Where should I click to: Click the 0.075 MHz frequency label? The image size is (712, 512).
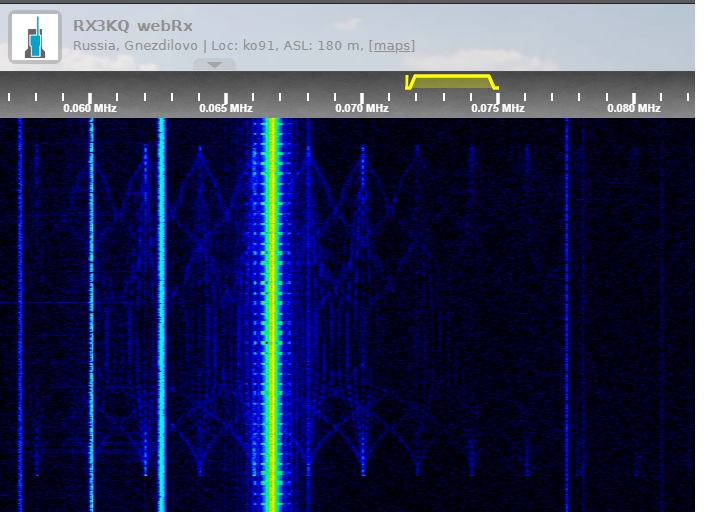coord(498,108)
